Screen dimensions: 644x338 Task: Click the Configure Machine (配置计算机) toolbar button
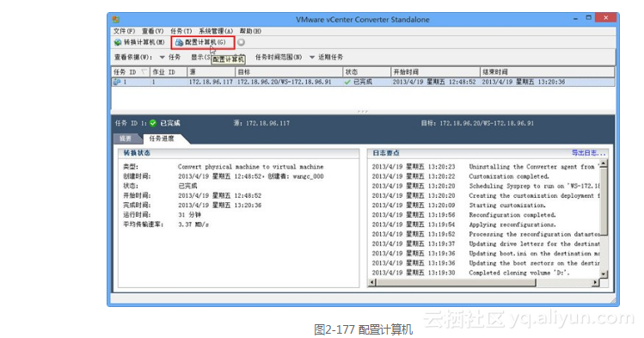(203, 42)
